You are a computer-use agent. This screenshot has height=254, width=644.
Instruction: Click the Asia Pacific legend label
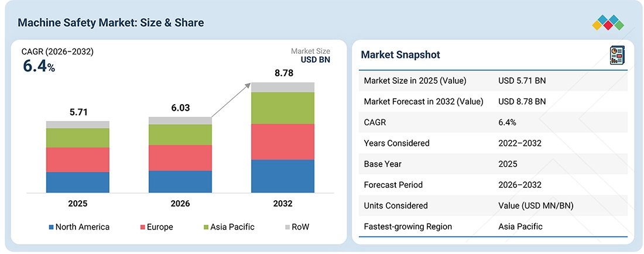[x=232, y=227]
